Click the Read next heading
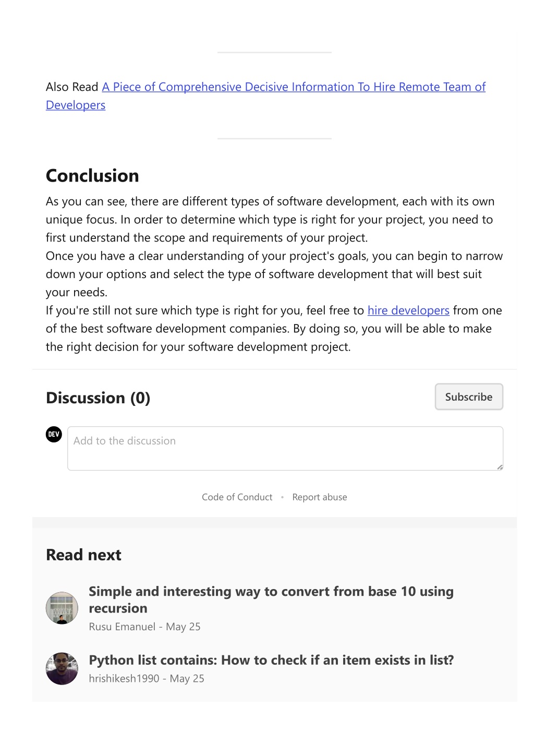The height and width of the screenshot is (756, 534). click(x=83, y=555)
